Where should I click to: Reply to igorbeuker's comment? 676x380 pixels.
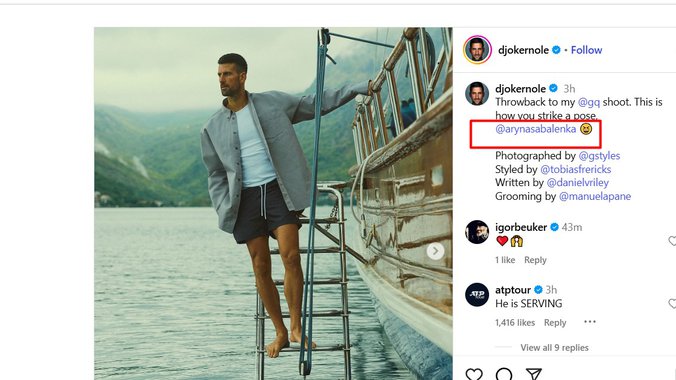point(535,260)
